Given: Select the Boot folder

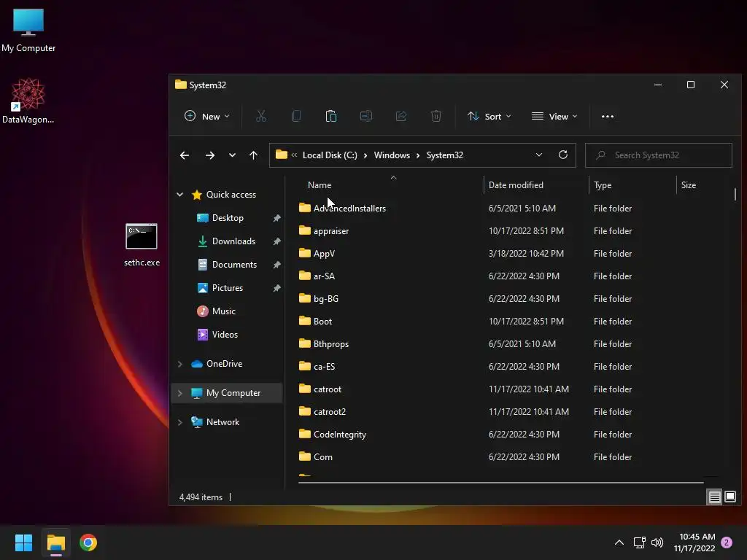Looking at the screenshot, I should point(322,322).
